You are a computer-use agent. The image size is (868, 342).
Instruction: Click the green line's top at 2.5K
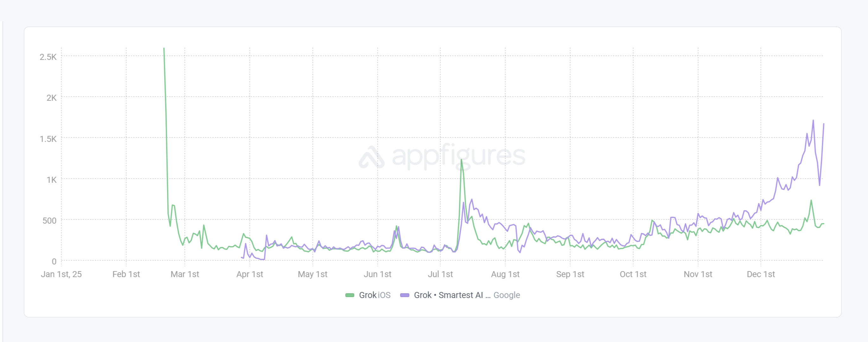(x=164, y=48)
